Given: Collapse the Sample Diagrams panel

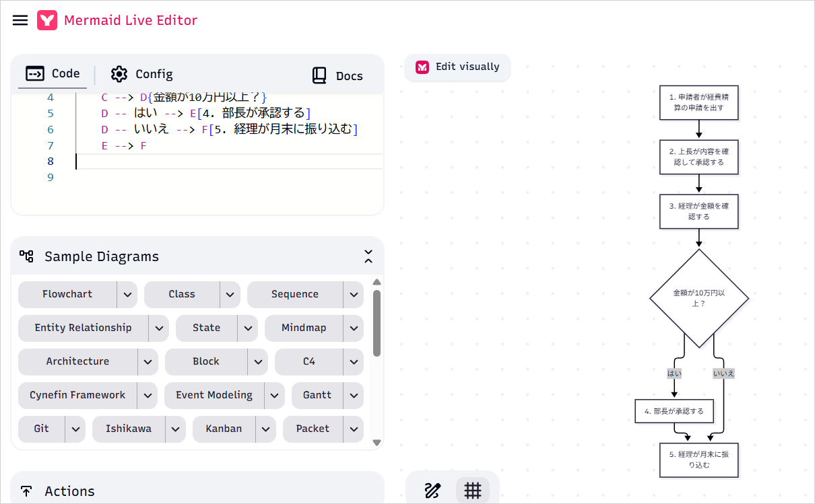Looking at the screenshot, I should [368, 256].
